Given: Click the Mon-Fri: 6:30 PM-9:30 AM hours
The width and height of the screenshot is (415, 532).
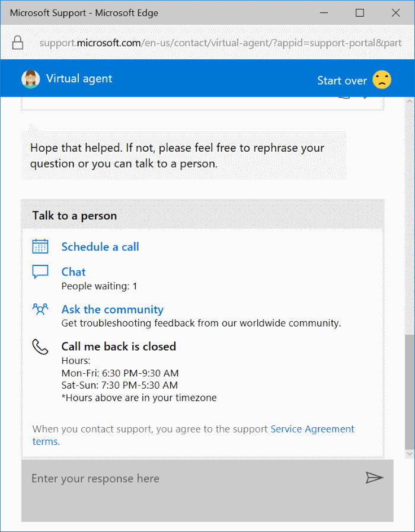Looking at the screenshot, I should [x=120, y=373].
